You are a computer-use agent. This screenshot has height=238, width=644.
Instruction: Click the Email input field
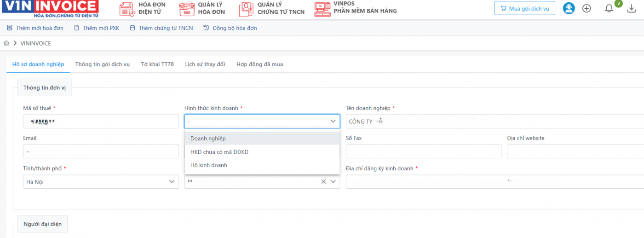101,151
